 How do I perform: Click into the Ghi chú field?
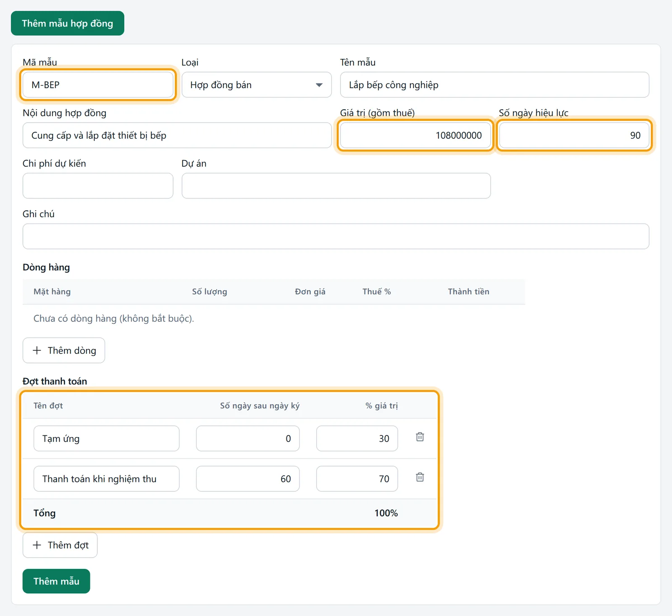[336, 236]
